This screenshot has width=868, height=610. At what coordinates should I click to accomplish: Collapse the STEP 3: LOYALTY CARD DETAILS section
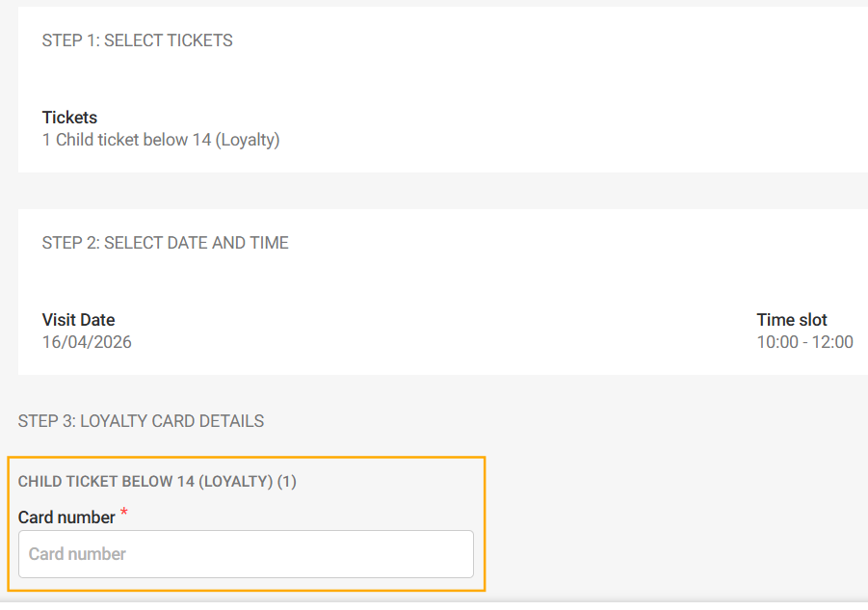click(142, 421)
